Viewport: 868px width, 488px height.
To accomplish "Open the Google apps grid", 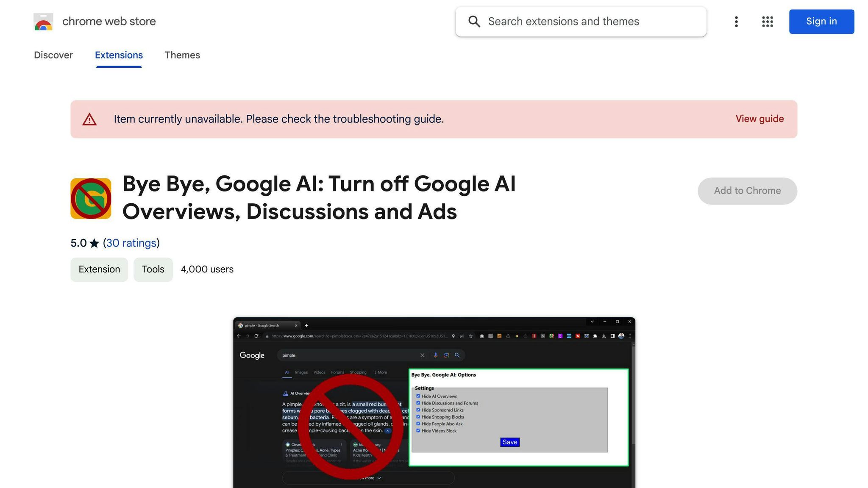I will pyautogui.click(x=767, y=22).
